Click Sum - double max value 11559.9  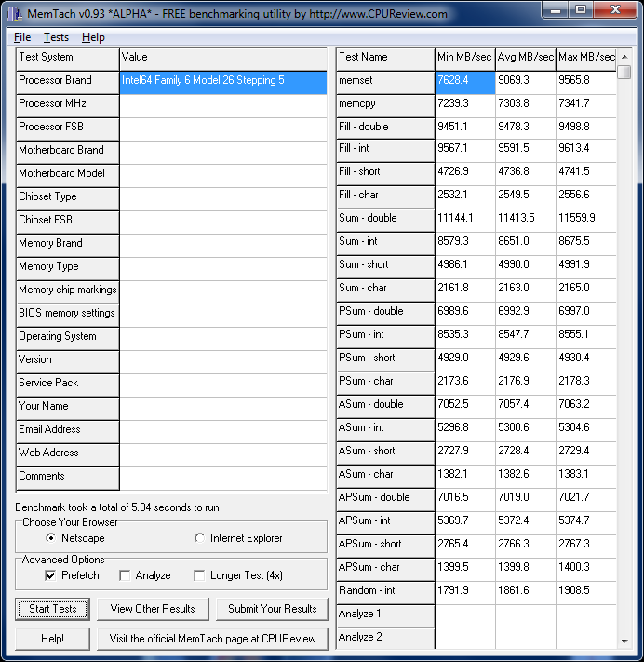(x=586, y=221)
